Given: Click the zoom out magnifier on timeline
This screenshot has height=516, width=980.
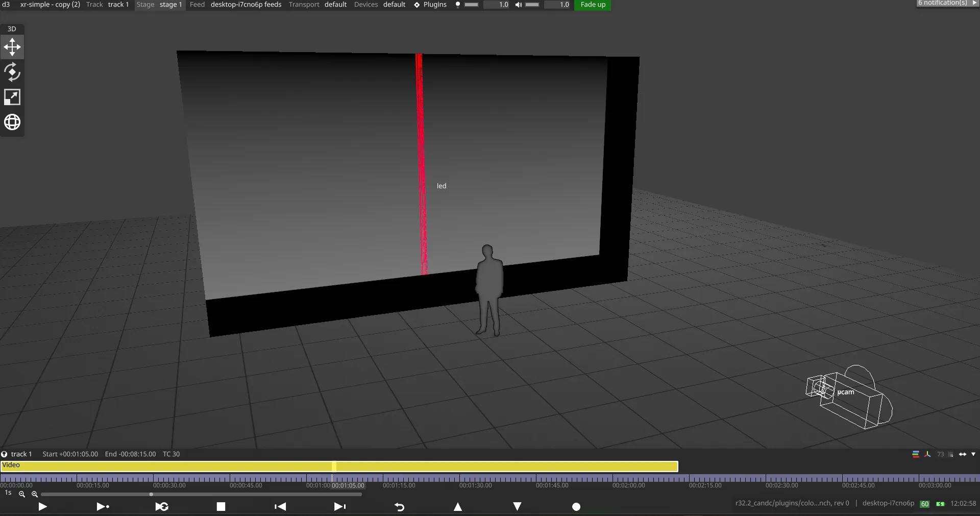Looking at the screenshot, I should pos(22,494).
